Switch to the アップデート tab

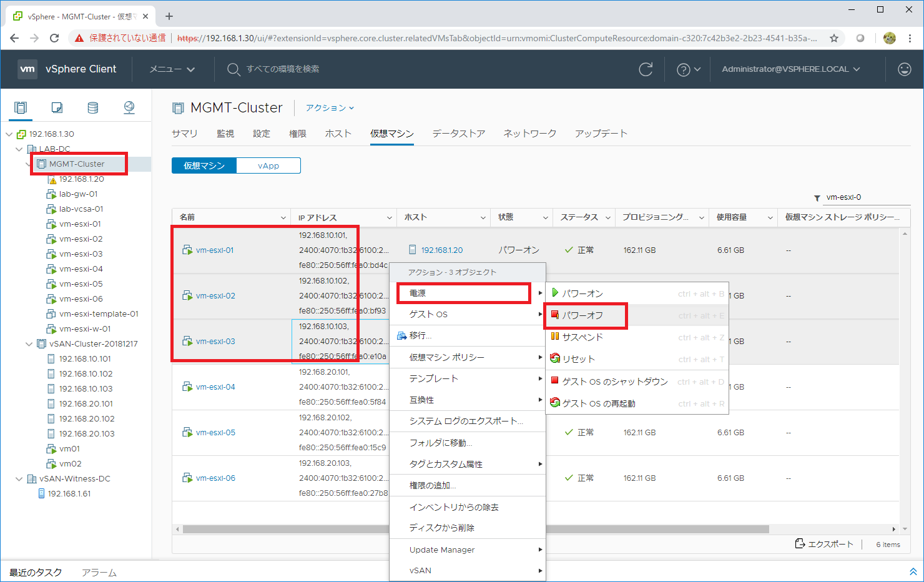click(601, 134)
